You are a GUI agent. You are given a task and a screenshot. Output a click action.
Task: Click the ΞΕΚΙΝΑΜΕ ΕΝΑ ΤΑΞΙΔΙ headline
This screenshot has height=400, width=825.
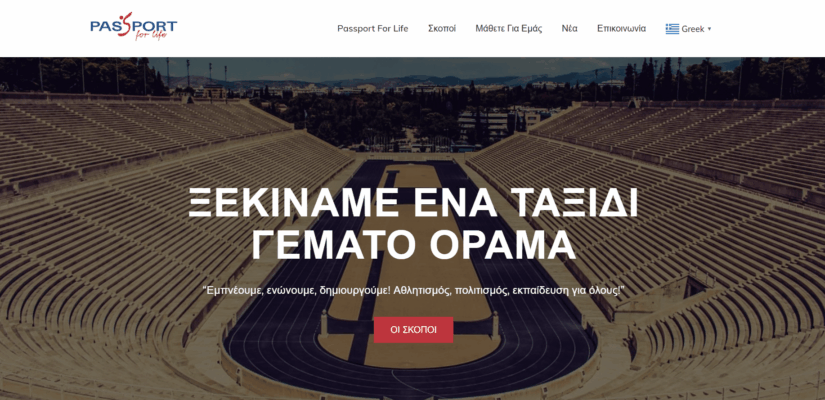(x=413, y=203)
